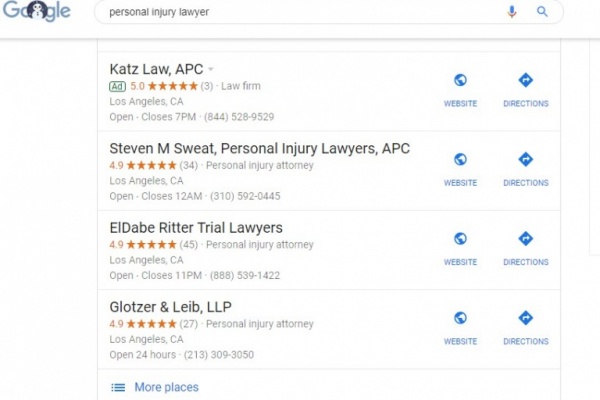Viewport: 600px width, 400px height.
Task: Click the magnifying glass search icon
Action: coord(542,12)
